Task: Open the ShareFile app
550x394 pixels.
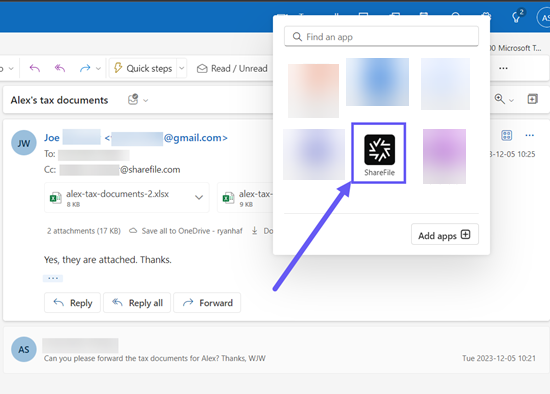Action: click(x=379, y=153)
